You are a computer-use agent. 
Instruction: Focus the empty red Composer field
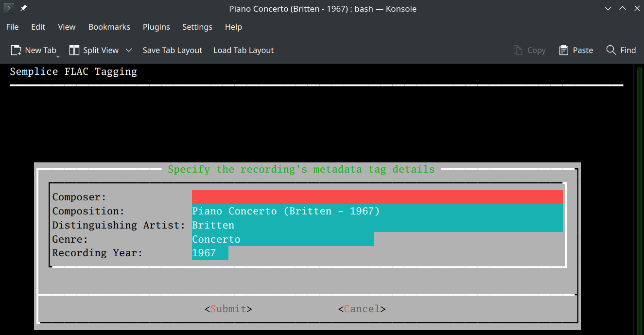tap(377, 197)
